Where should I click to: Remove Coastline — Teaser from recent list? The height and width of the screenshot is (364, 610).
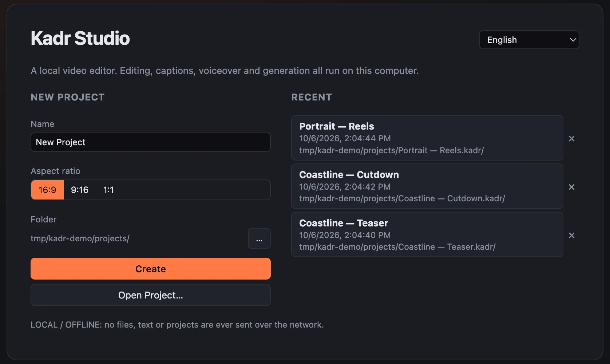pyautogui.click(x=571, y=236)
